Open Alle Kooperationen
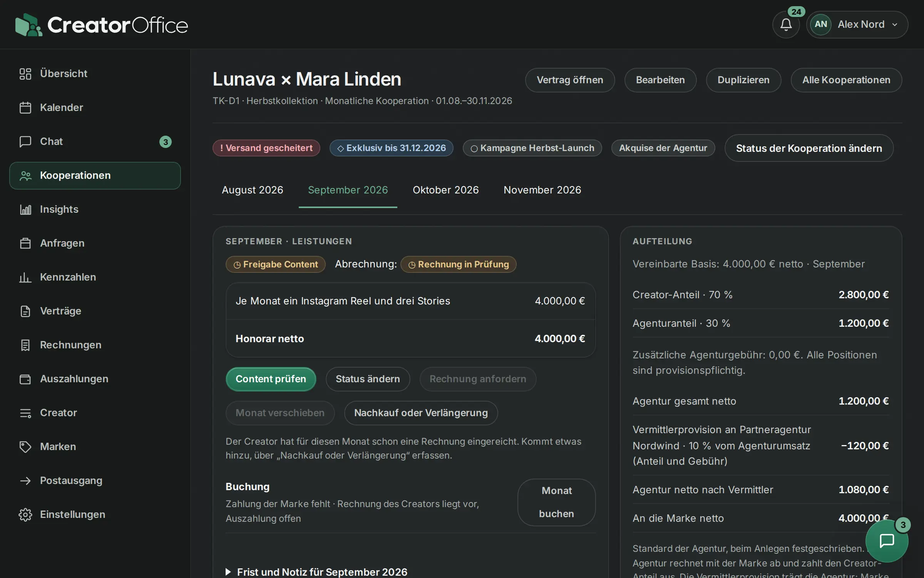This screenshot has width=924, height=578. pos(846,80)
